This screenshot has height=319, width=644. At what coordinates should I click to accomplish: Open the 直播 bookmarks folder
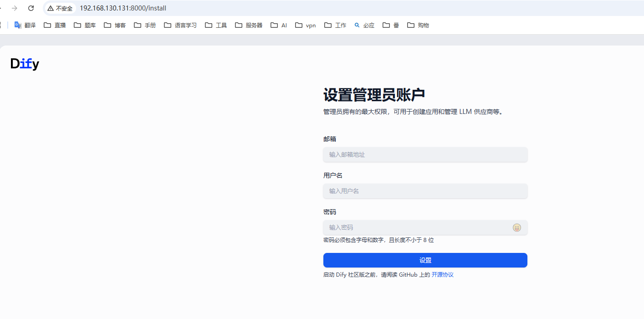coord(55,25)
